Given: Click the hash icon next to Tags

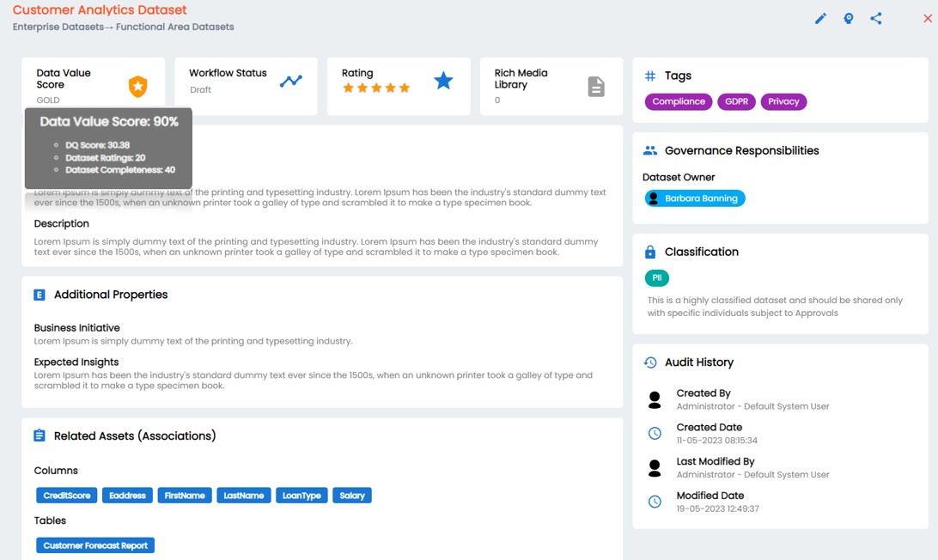Looking at the screenshot, I should click(x=649, y=76).
